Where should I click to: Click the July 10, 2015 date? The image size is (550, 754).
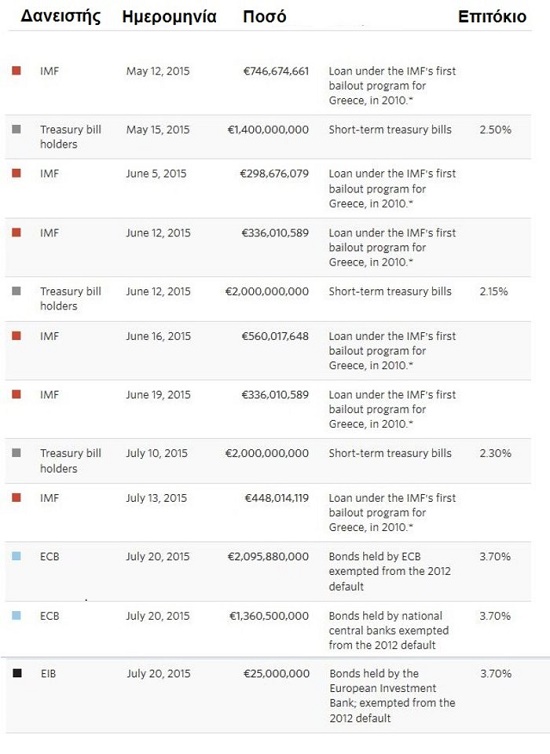pos(157,453)
